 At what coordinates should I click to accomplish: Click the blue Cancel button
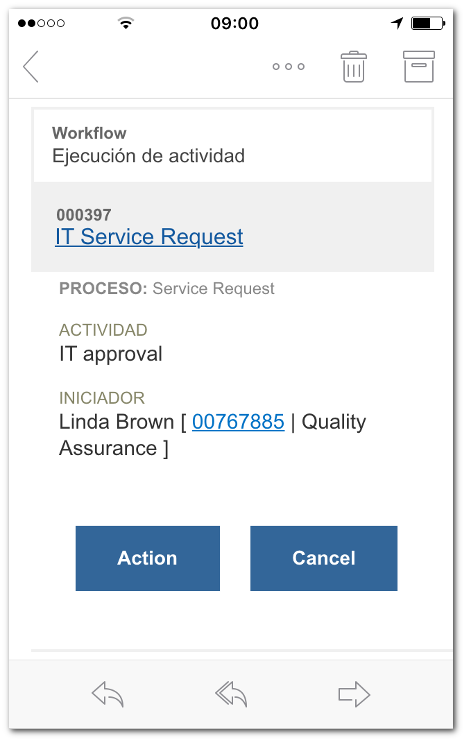323,558
